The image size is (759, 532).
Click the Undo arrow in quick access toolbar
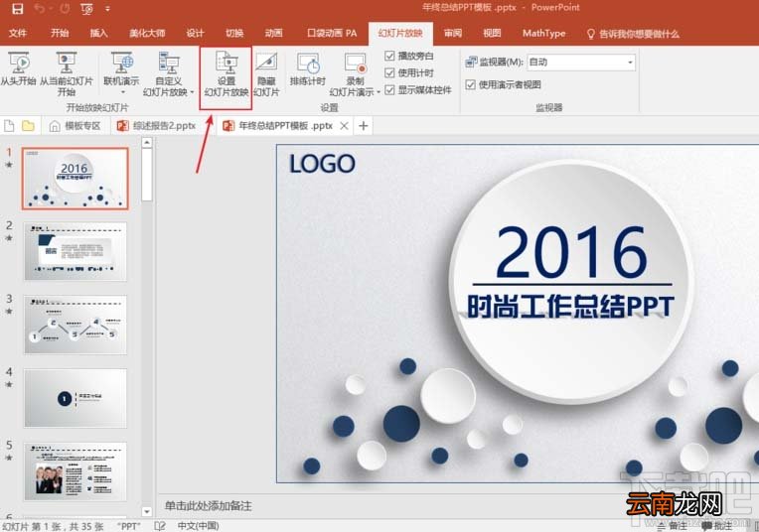(40, 9)
